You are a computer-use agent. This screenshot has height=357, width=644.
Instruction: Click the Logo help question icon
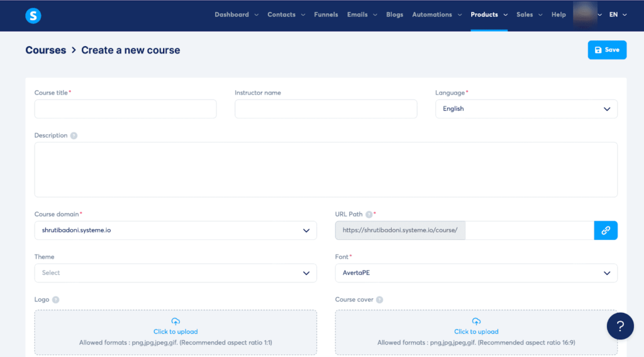(56, 300)
